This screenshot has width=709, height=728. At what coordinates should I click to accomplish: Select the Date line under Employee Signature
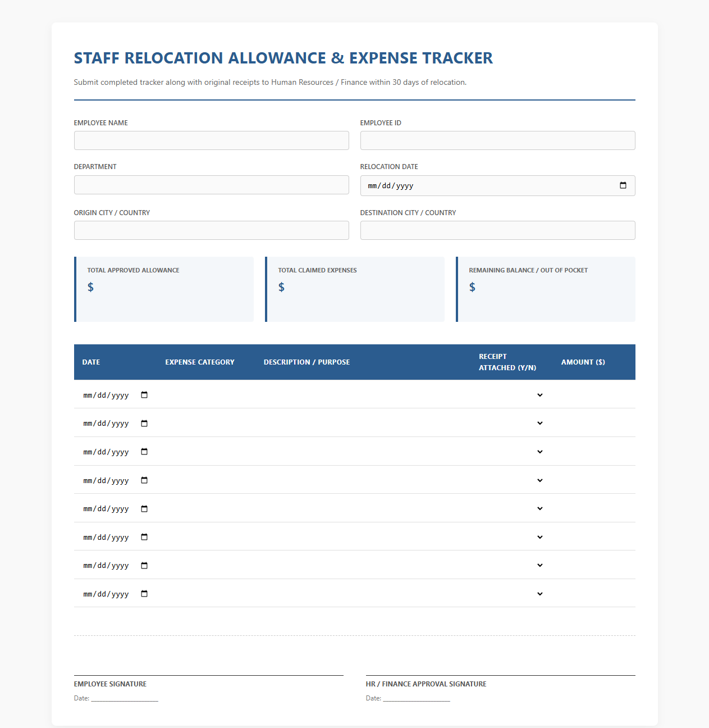click(116, 698)
